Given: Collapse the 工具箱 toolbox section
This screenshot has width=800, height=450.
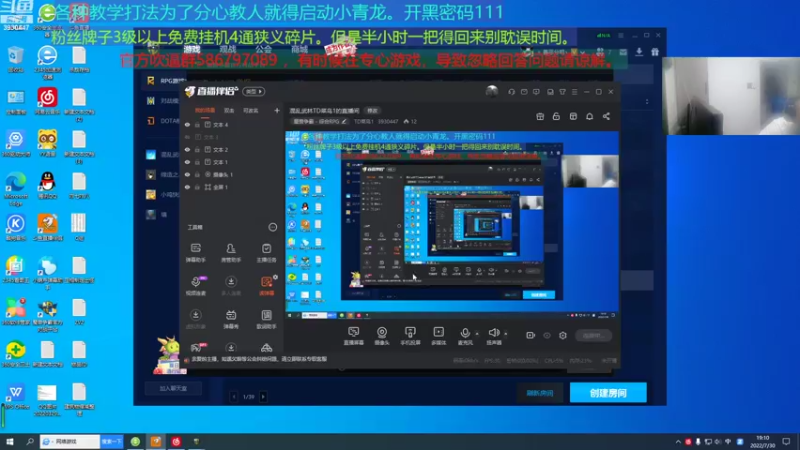Looking at the screenshot, I should point(272,227).
